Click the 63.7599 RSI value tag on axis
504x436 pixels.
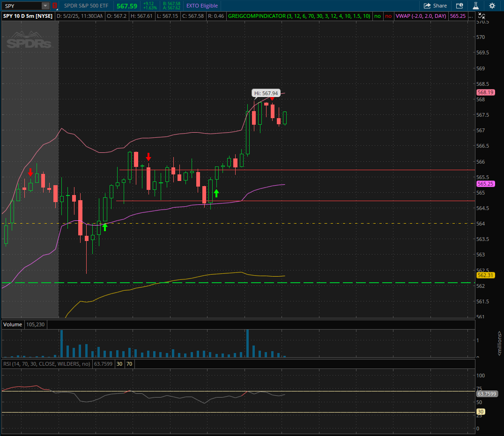click(x=487, y=394)
